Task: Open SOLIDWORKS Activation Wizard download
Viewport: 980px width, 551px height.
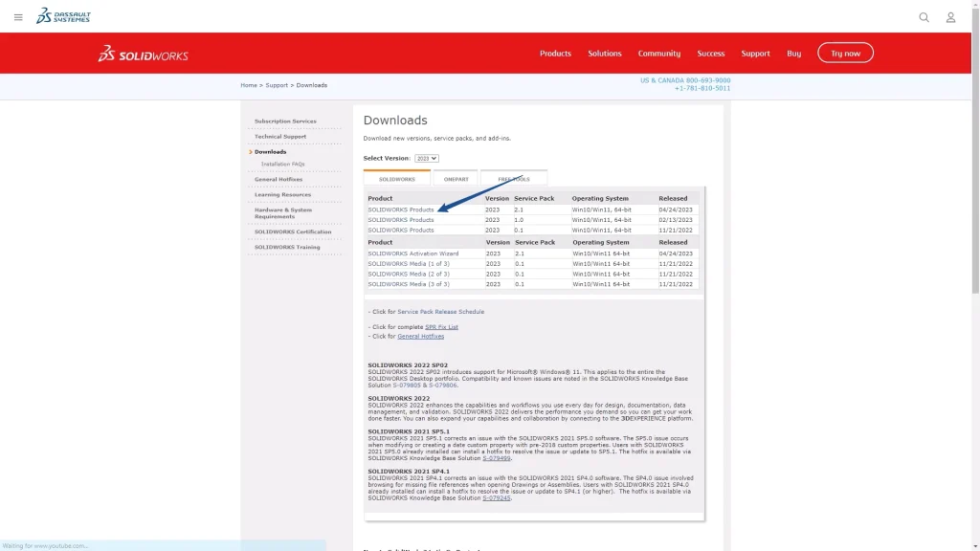Action: [x=413, y=253]
